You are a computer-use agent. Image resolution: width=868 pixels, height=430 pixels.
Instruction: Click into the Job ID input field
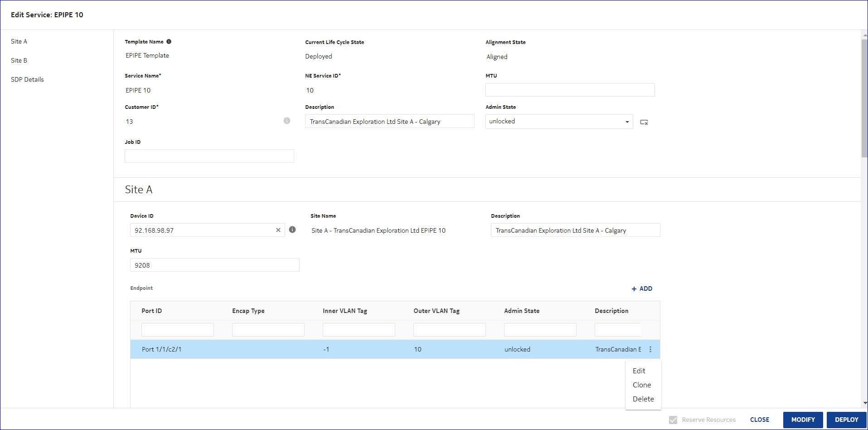tap(209, 156)
